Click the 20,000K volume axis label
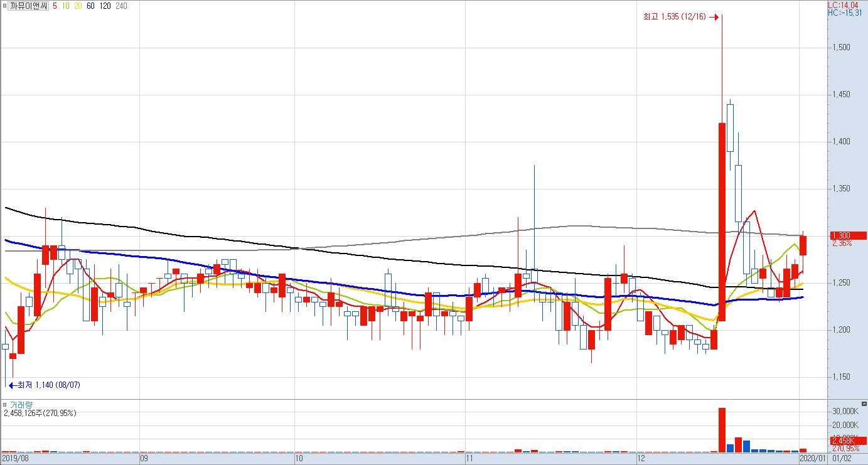868x465 pixels. pyautogui.click(x=845, y=425)
